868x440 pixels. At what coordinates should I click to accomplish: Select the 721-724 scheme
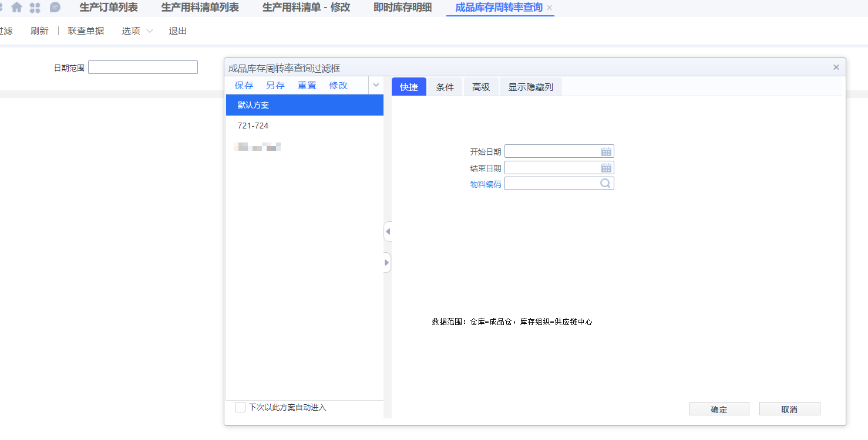pos(305,126)
